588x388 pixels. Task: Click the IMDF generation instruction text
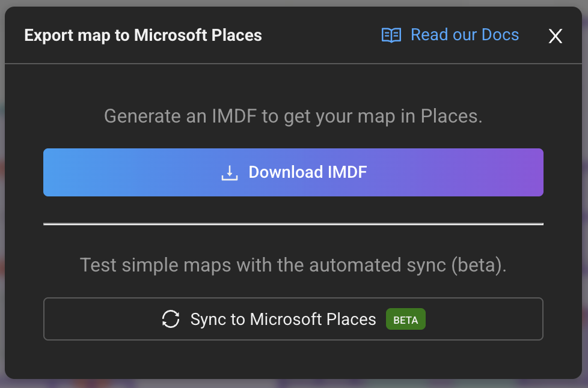(293, 116)
